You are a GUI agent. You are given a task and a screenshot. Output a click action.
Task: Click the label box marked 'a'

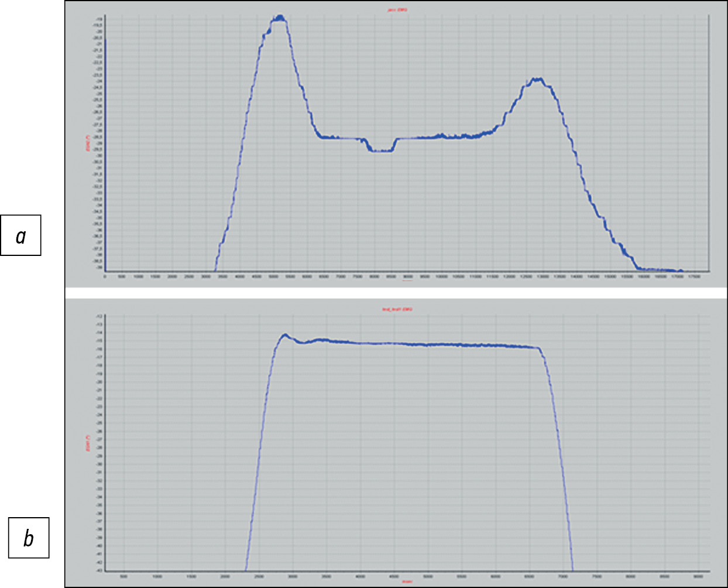click(20, 235)
